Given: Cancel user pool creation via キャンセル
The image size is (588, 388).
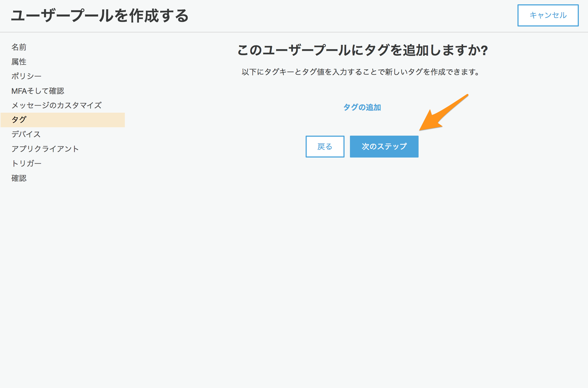Looking at the screenshot, I should 548,15.
